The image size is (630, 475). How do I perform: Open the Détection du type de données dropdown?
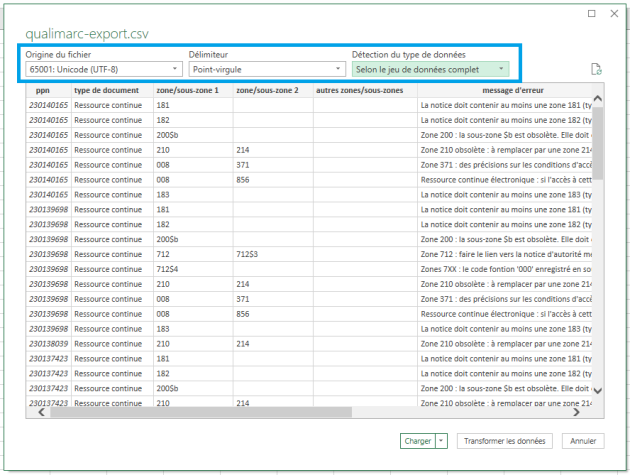pos(431,69)
